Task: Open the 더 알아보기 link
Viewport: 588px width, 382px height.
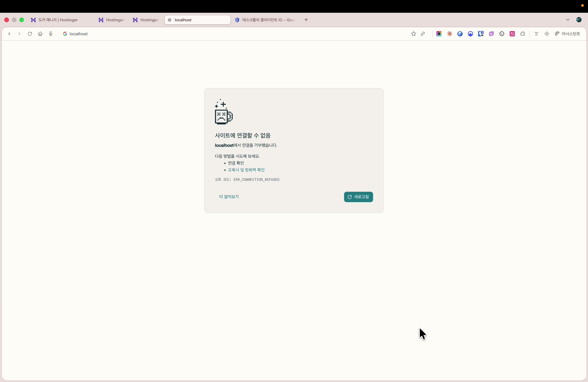Action: [229, 197]
